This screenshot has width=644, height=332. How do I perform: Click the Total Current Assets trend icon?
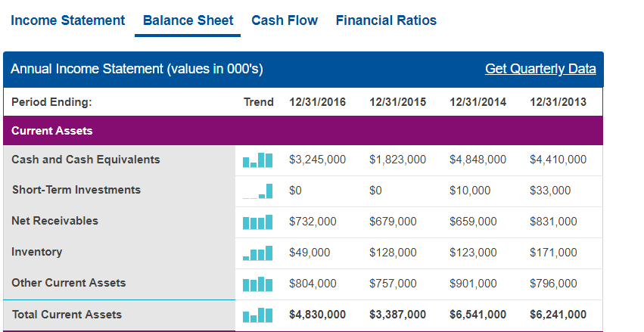point(257,315)
